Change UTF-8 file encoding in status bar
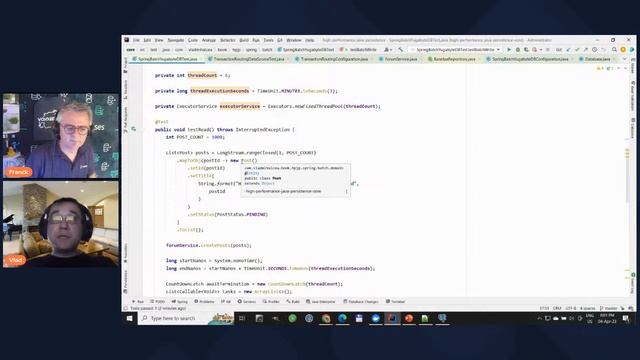640x360 pixels. (571, 308)
